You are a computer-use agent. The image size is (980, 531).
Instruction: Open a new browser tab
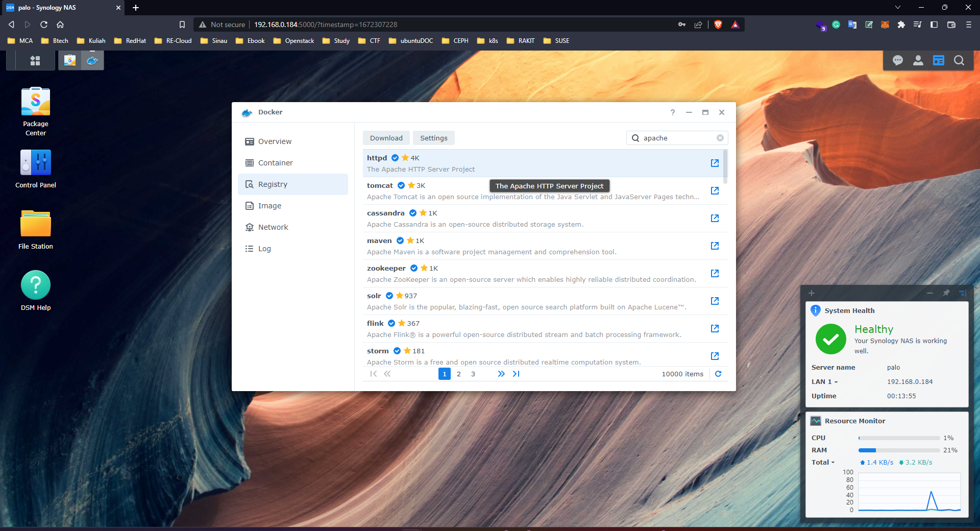coord(136,8)
